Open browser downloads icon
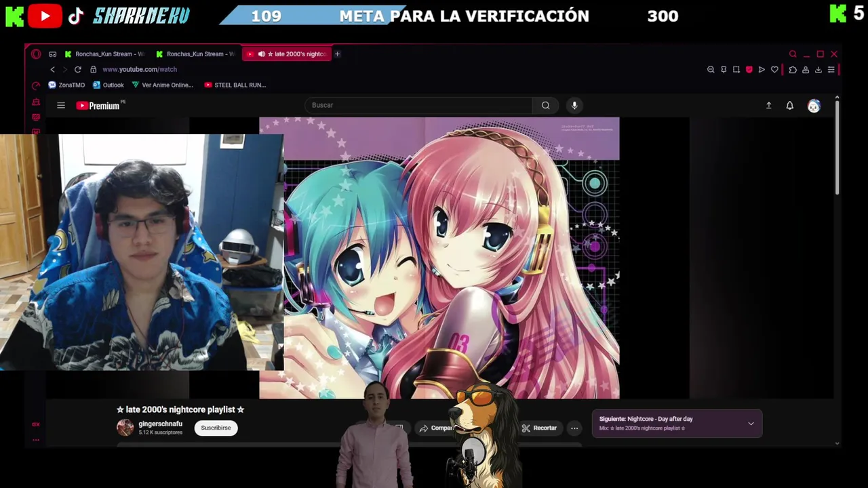The image size is (868, 488). pos(818,69)
